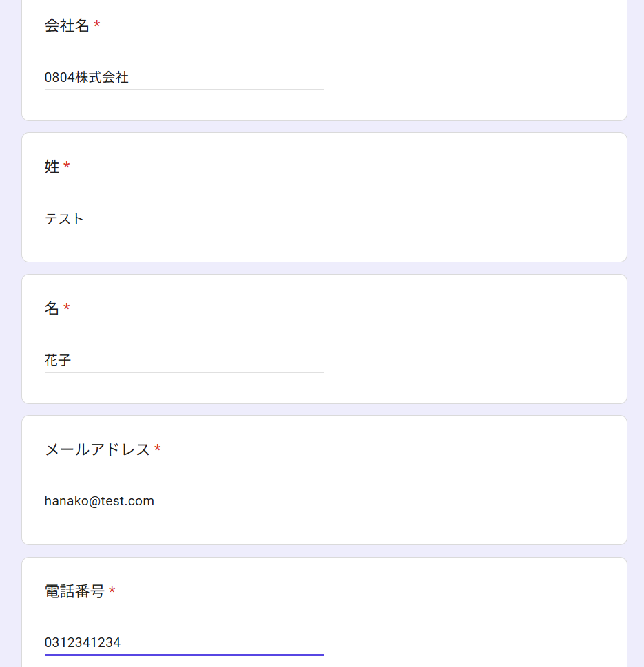Screen dimensions: 644x667
Task: Click the 電話番号 input with 0312341234
Action: point(185,642)
